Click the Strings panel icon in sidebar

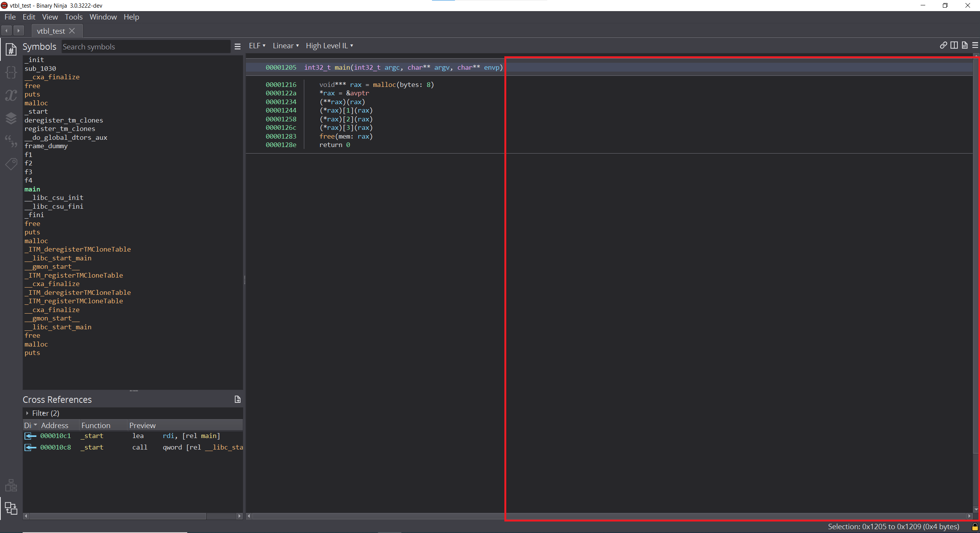coord(11,141)
